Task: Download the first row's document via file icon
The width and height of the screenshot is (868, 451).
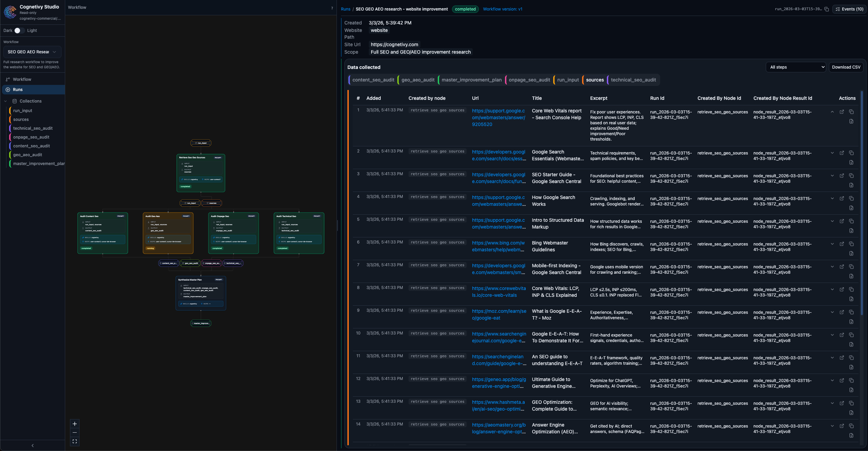Action: [x=852, y=121]
